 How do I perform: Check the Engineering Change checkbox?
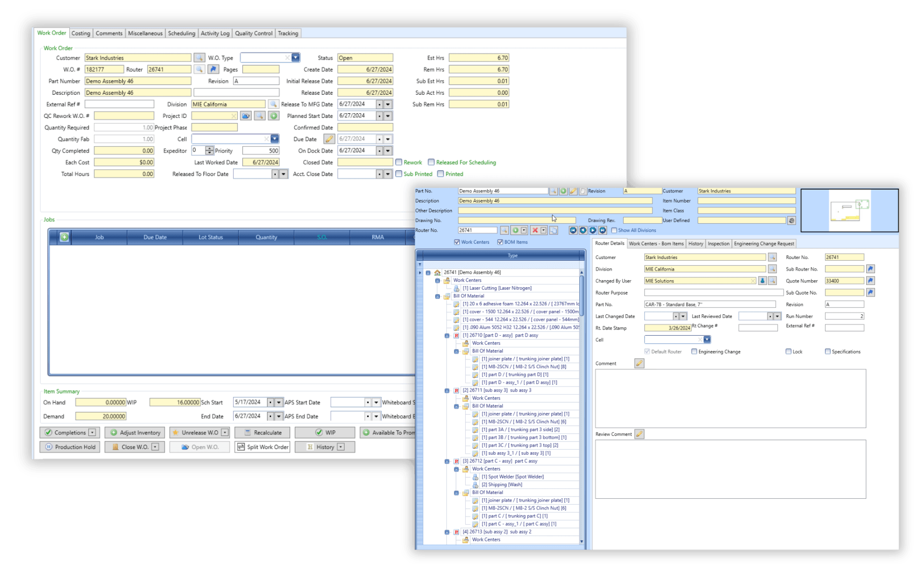click(x=694, y=352)
